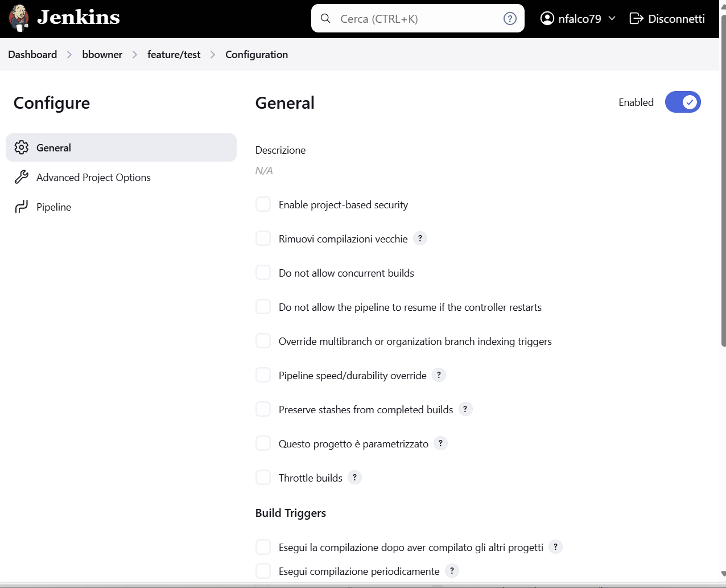Toggle the Enabled project switch
The width and height of the screenshot is (726, 588).
tap(683, 102)
